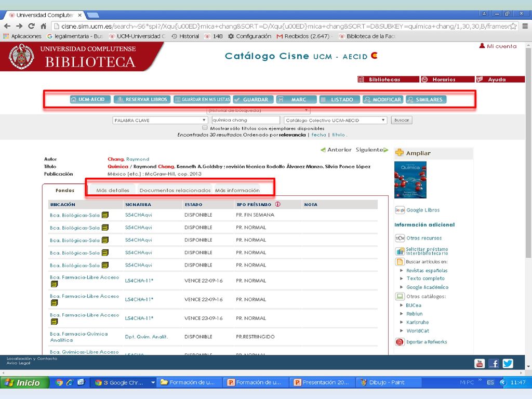Open WorldCat catalog link
The width and height of the screenshot is (532, 399).
coord(418,331)
